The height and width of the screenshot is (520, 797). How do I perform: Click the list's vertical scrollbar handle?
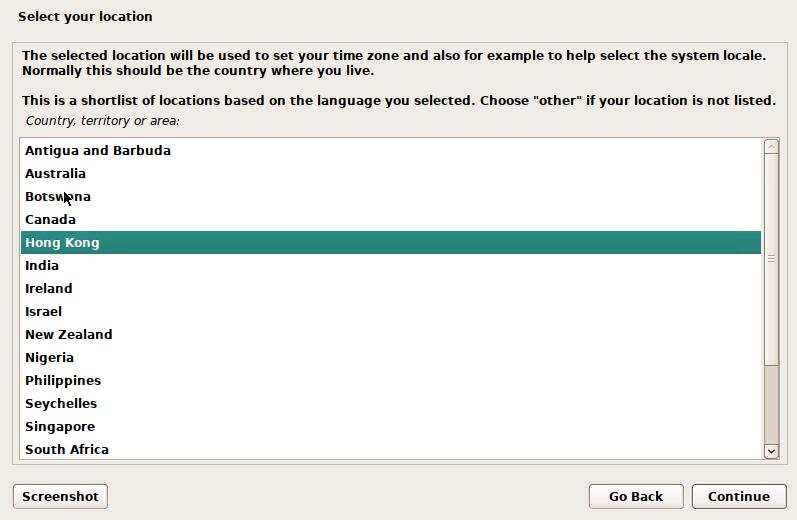771,259
